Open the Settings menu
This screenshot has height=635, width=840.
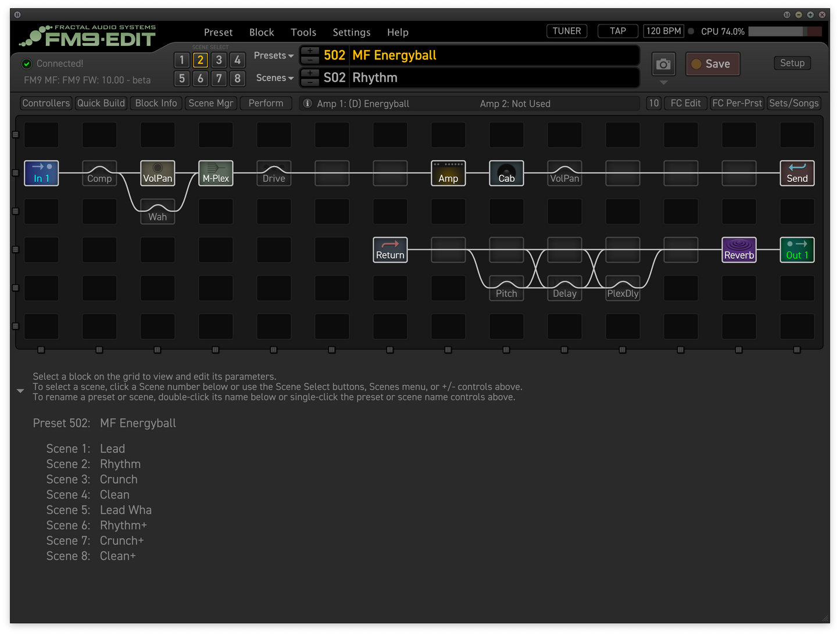click(351, 33)
